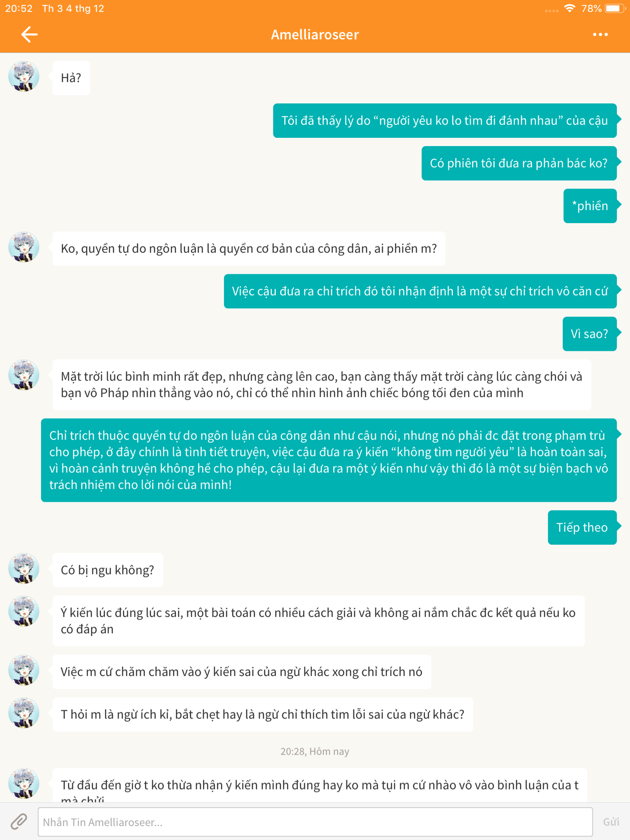Screen dimensions: 630x840
Task: Tap avatar next to "Có bị ngu không?"
Action: point(24,568)
